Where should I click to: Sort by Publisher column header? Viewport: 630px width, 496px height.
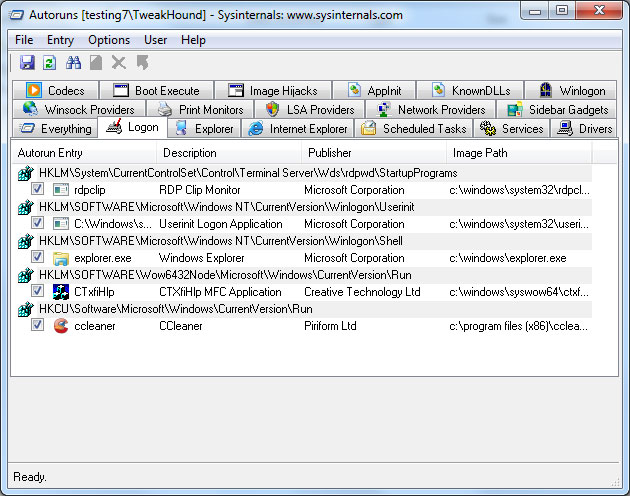tap(374, 153)
